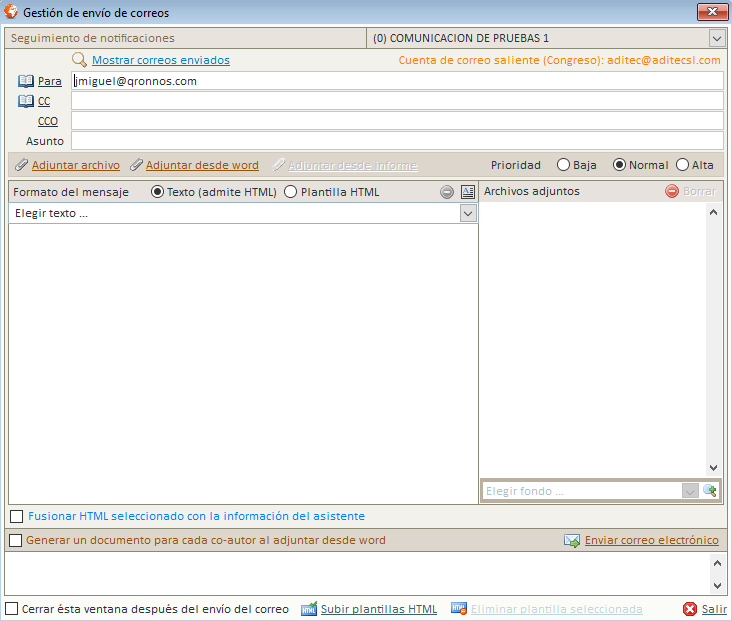Click attachments list scroll up arrow

coord(713,212)
